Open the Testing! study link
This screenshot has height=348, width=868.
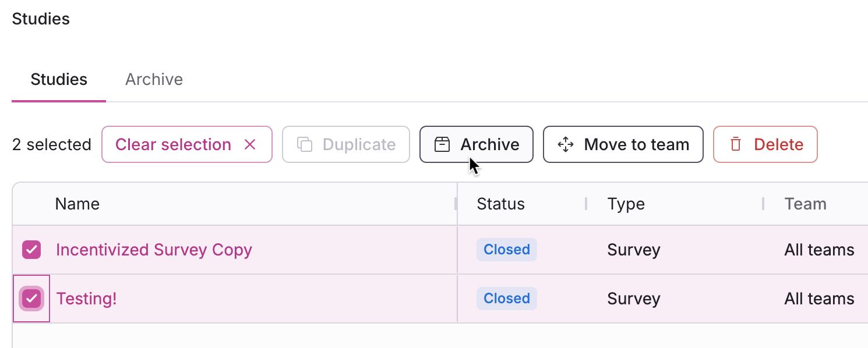(x=86, y=299)
